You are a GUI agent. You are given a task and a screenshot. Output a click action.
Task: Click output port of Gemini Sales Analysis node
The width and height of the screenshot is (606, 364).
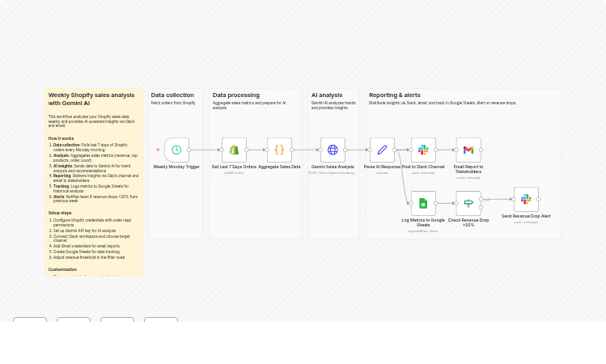[x=345, y=150]
